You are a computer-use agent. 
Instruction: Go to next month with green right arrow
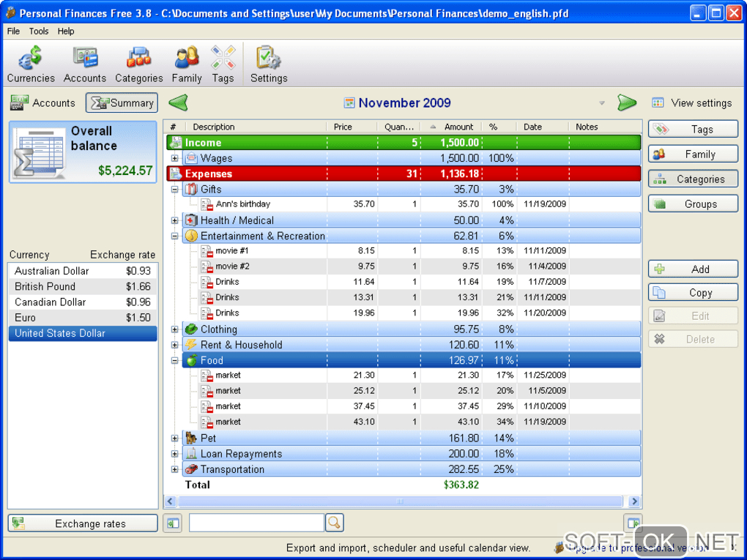(x=626, y=102)
